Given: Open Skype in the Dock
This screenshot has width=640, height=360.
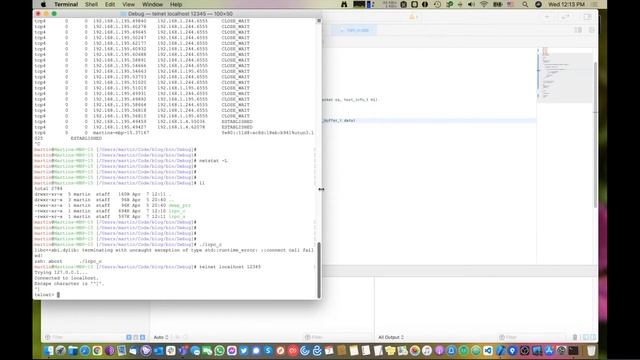Looking at the screenshot, I should click(x=268, y=351).
